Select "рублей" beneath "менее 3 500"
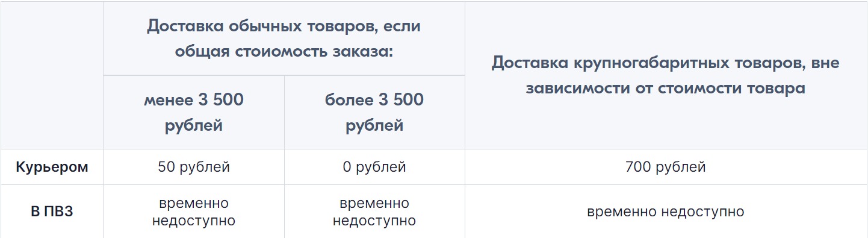 coord(194,125)
